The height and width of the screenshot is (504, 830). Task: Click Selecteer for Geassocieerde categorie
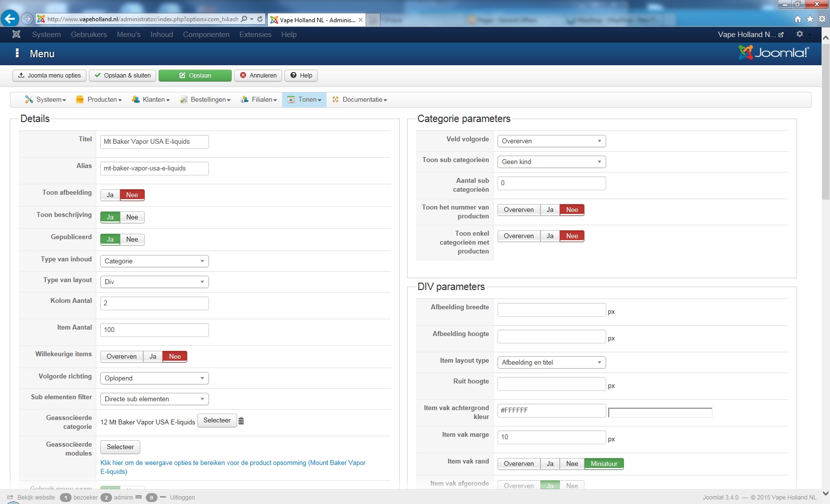pyautogui.click(x=217, y=420)
